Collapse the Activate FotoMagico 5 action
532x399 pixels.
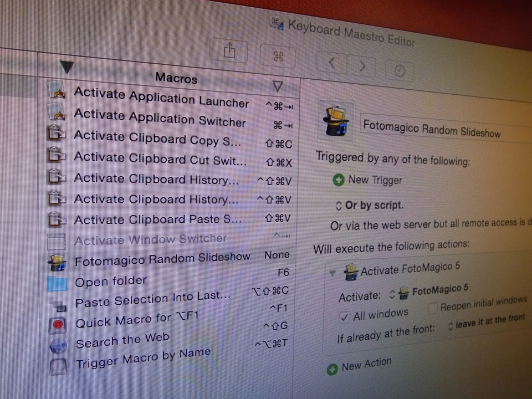332,273
